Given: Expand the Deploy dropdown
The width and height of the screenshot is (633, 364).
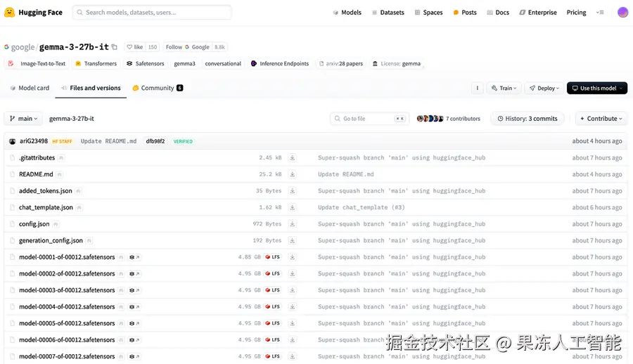Looking at the screenshot, I should pyautogui.click(x=544, y=88).
